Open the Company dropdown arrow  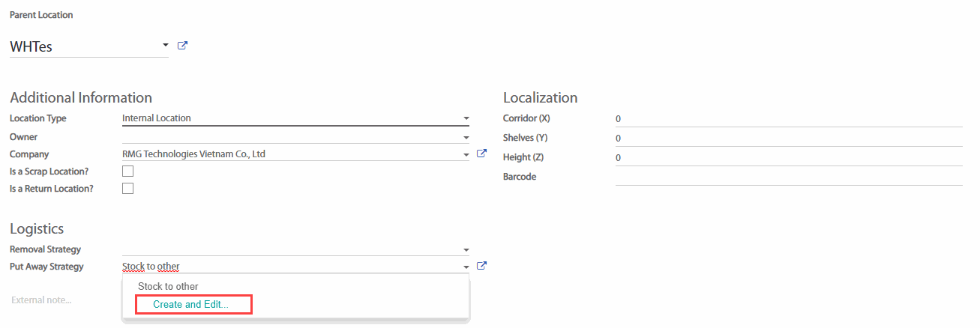coord(466,155)
